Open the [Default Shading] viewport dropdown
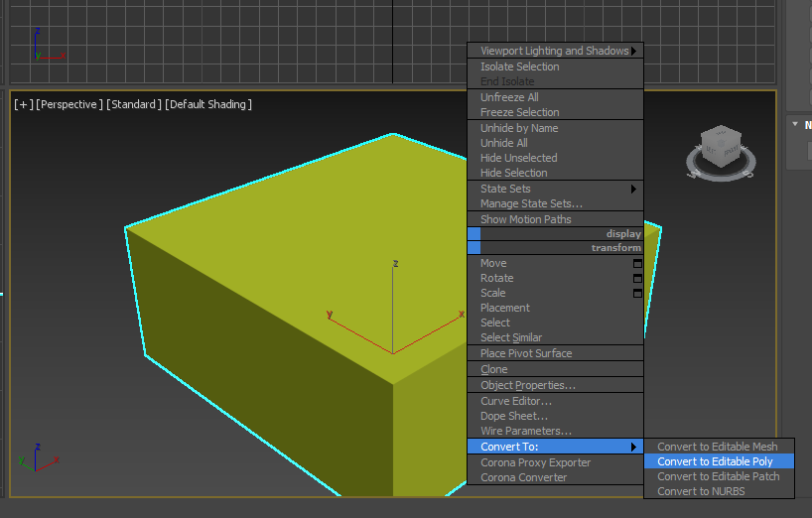This screenshot has width=812, height=518. point(207,104)
